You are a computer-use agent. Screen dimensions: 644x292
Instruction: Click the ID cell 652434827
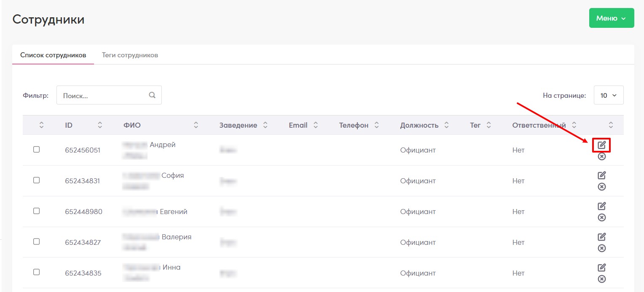click(x=83, y=242)
